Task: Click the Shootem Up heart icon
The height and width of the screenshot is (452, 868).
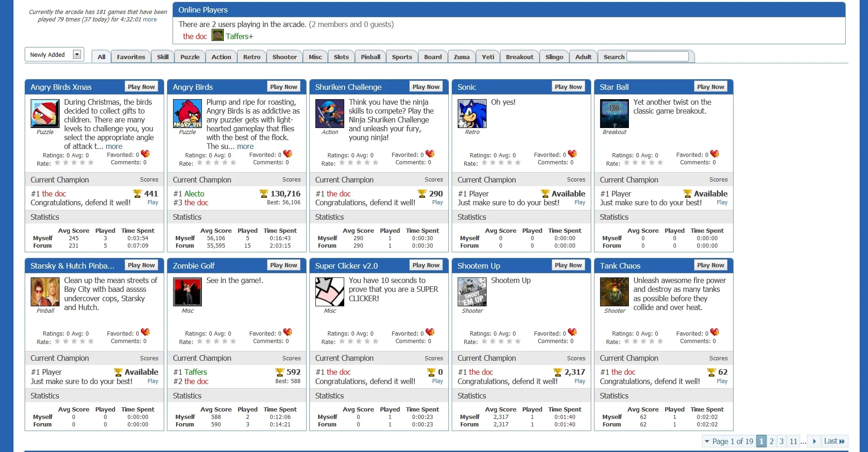Action: [573, 332]
